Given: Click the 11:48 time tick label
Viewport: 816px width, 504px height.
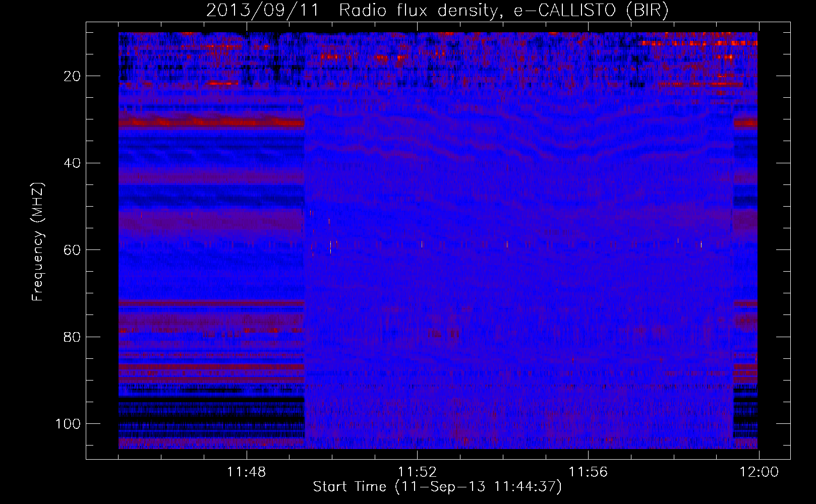Looking at the screenshot, I should tap(246, 472).
